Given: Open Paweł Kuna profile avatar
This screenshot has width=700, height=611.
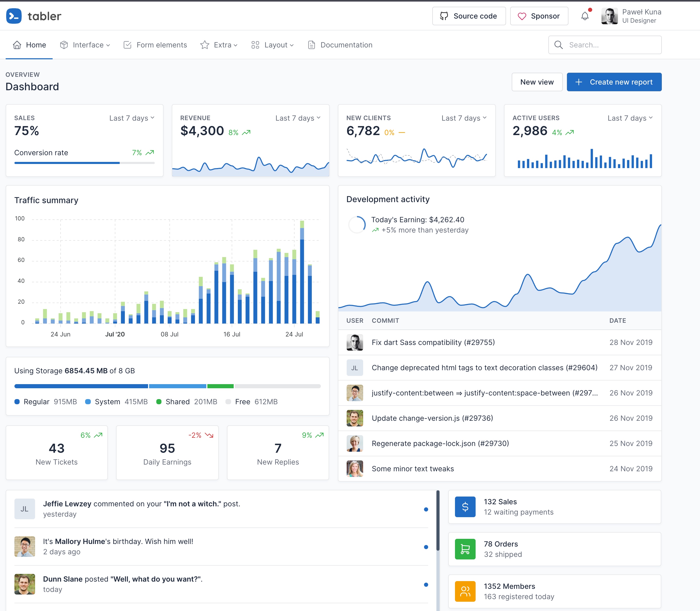Looking at the screenshot, I should [609, 16].
